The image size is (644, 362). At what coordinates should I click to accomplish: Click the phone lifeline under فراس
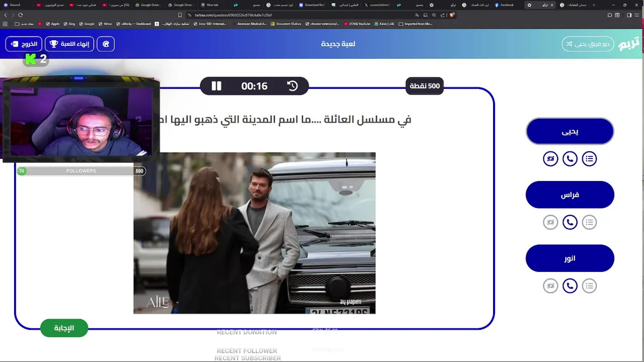click(x=570, y=222)
